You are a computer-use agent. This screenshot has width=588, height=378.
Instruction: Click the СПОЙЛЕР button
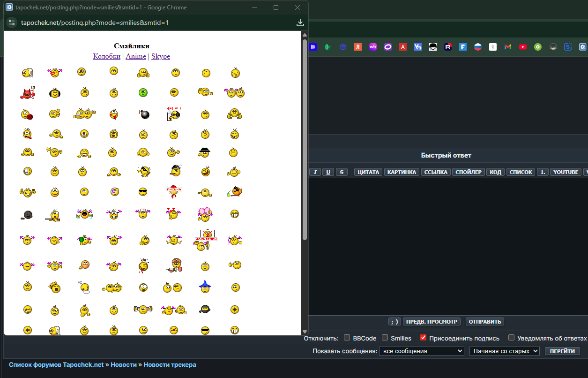[469, 172]
